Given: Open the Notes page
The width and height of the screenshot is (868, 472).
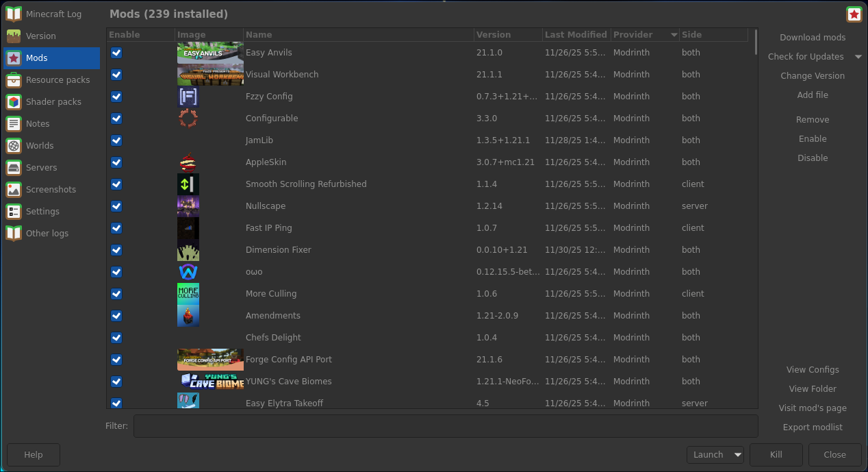Looking at the screenshot, I should click(x=38, y=124).
